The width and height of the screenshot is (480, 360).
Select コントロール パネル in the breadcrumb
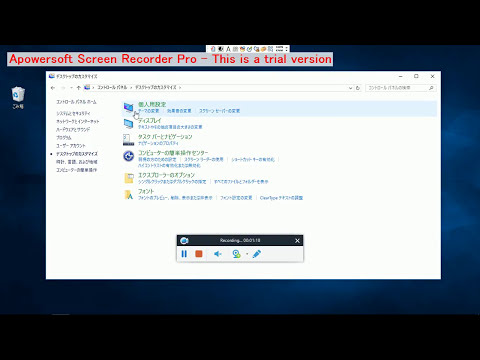click(x=112, y=87)
